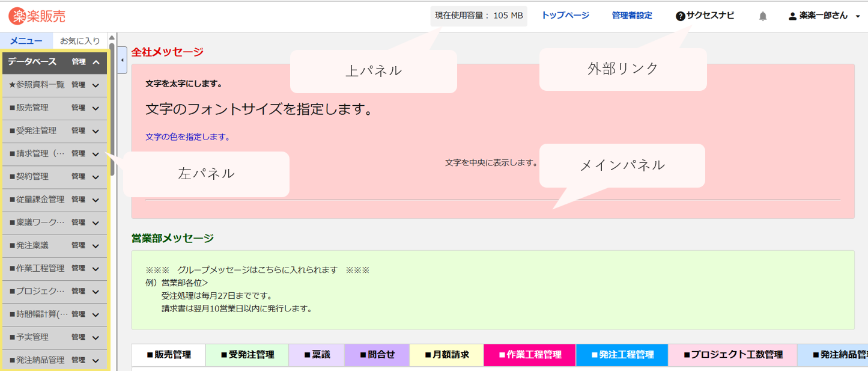Click 管理 in the ■時間幅計算 row
Image resolution: width=868 pixels, height=371 pixels.
point(79,314)
